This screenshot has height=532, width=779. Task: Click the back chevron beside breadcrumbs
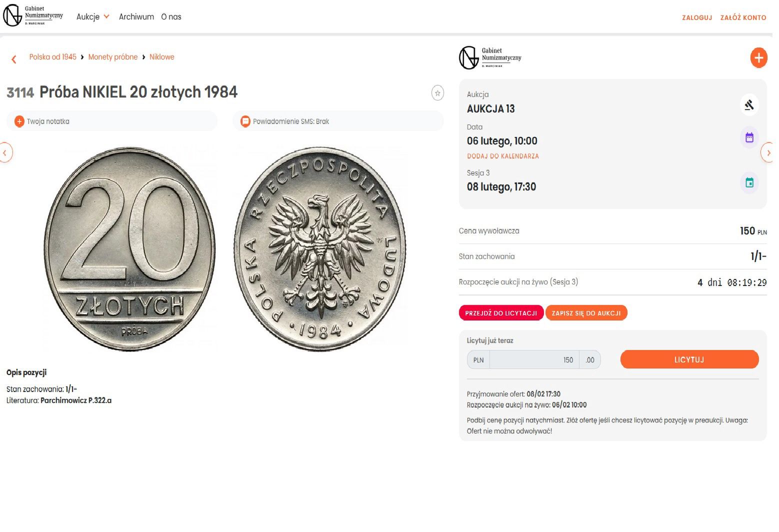[x=14, y=60]
